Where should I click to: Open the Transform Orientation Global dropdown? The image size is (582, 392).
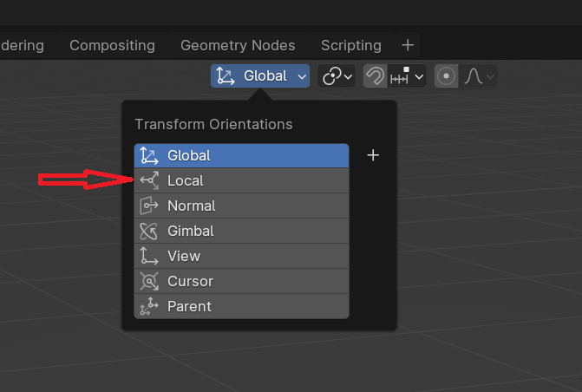click(260, 76)
